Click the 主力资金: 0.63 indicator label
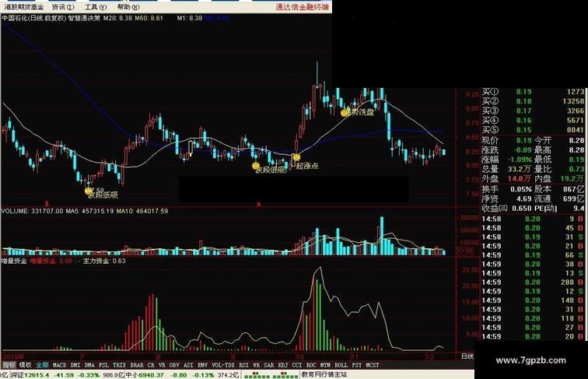 point(104,261)
